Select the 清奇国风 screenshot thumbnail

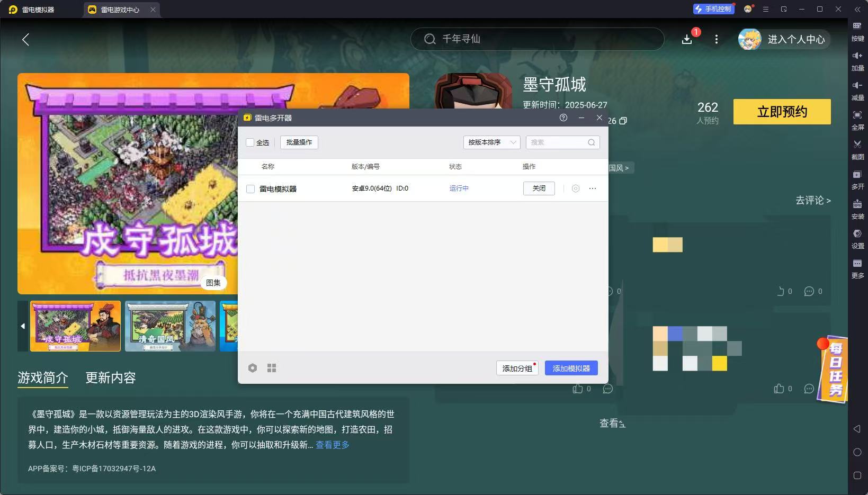coord(171,326)
